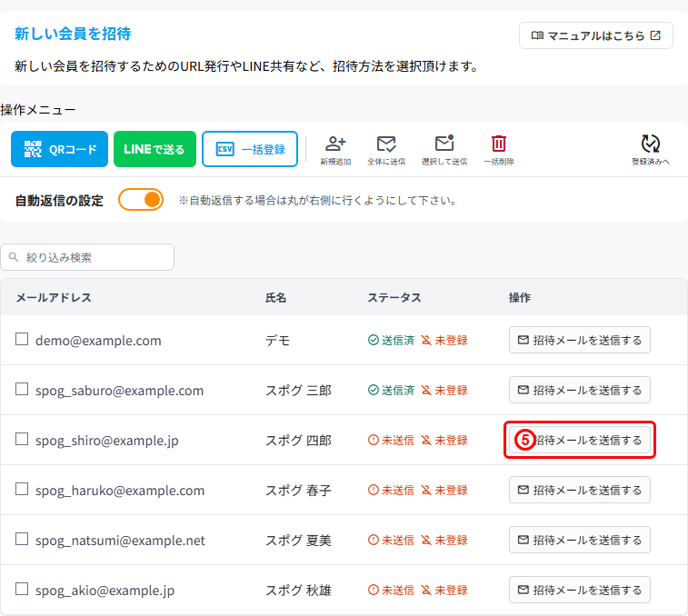Click the 操作 column header
Viewport: 688px width, 616px height.
520,298
